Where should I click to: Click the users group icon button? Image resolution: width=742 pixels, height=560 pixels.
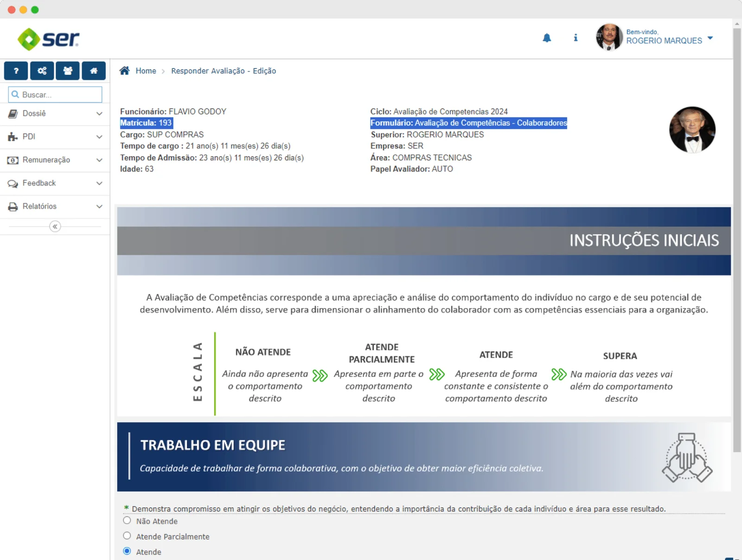pyautogui.click(x=68, y=71)
